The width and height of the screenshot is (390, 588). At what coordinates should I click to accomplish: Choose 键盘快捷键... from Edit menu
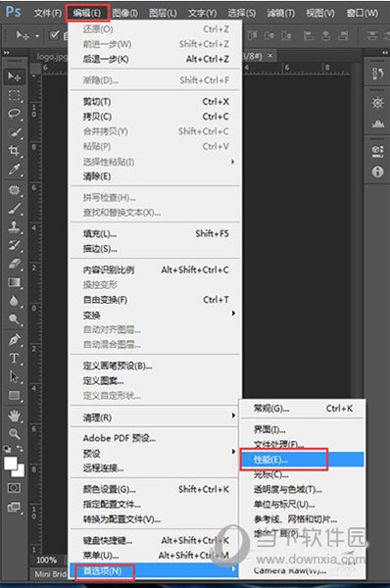point(155,540)
